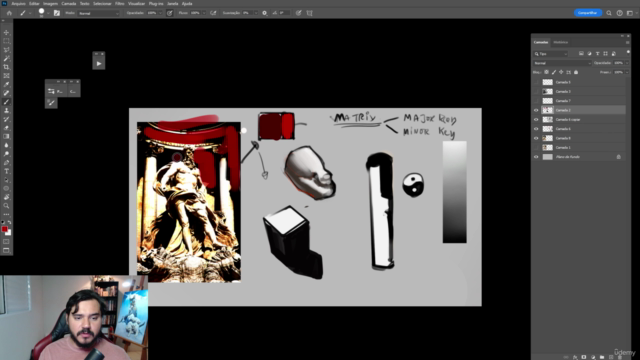Change the screen mode
The height and width of the screenshot is (360, 640).
pyautogui.click(x=6, y=250)
